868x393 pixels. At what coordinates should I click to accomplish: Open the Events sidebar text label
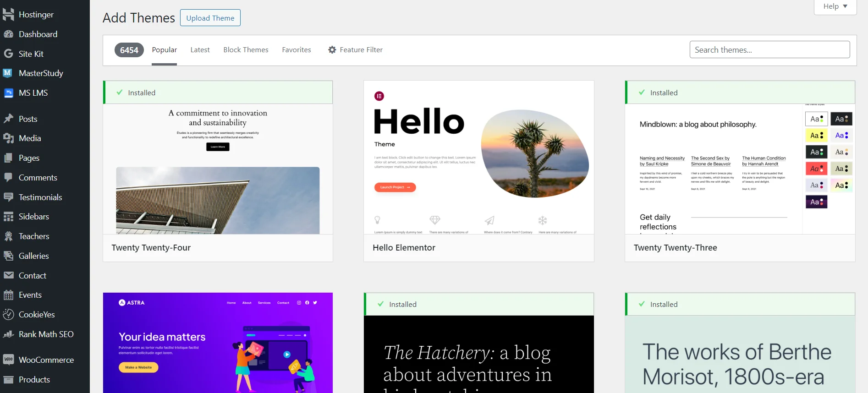30,295
